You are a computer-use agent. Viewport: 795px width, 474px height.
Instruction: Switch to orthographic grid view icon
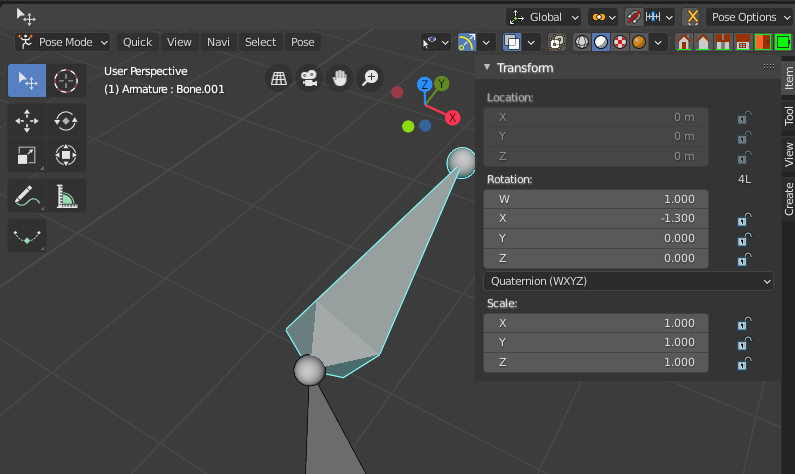(278, 78)
